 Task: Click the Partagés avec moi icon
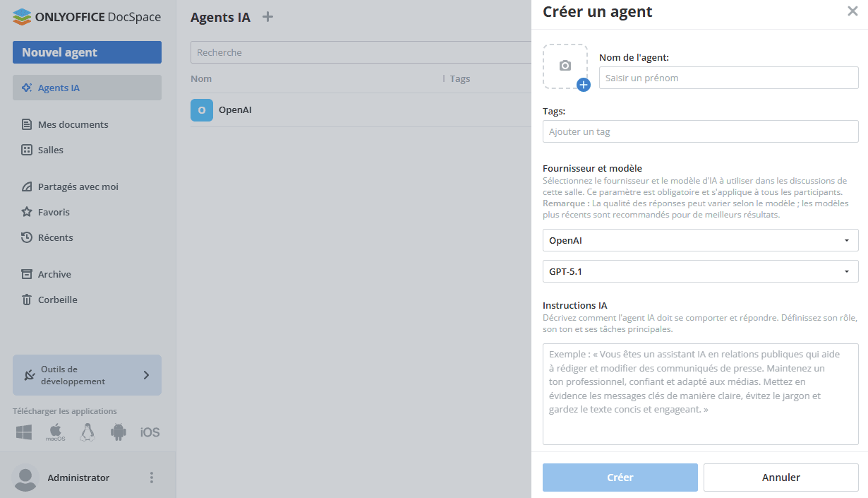point(25,186)
